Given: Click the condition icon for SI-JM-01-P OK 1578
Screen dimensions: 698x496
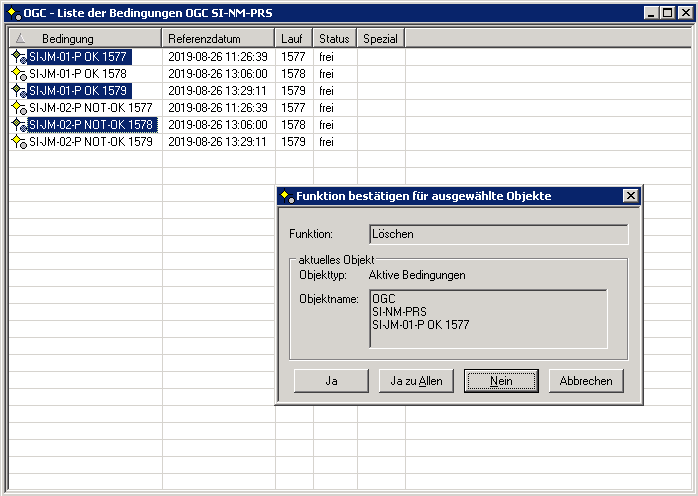Looking at the screenshot, I should 18,74.
